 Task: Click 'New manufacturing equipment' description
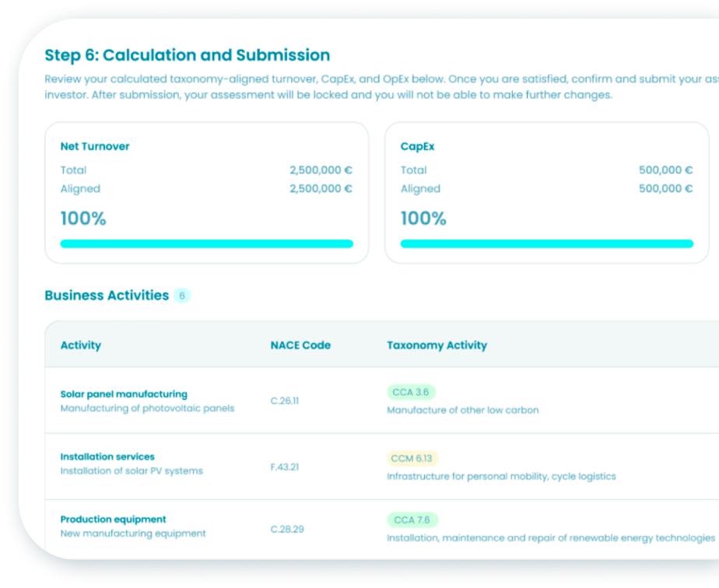[133, 534]
